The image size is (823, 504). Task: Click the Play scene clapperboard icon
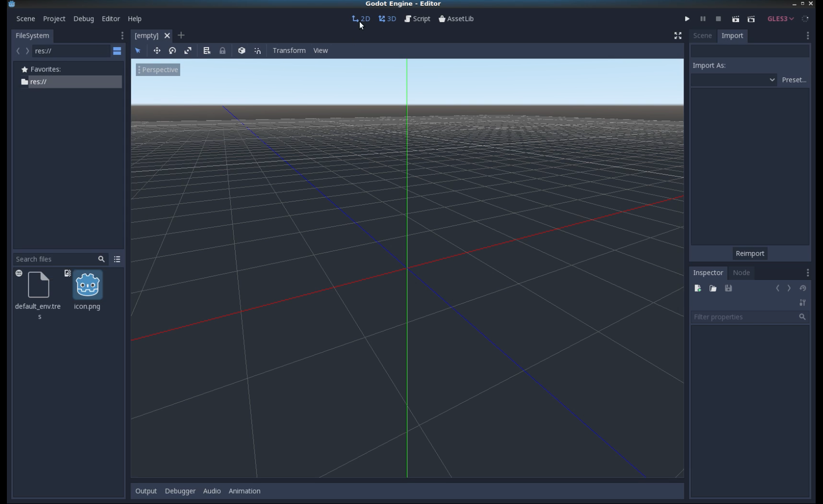pos(735,19)
